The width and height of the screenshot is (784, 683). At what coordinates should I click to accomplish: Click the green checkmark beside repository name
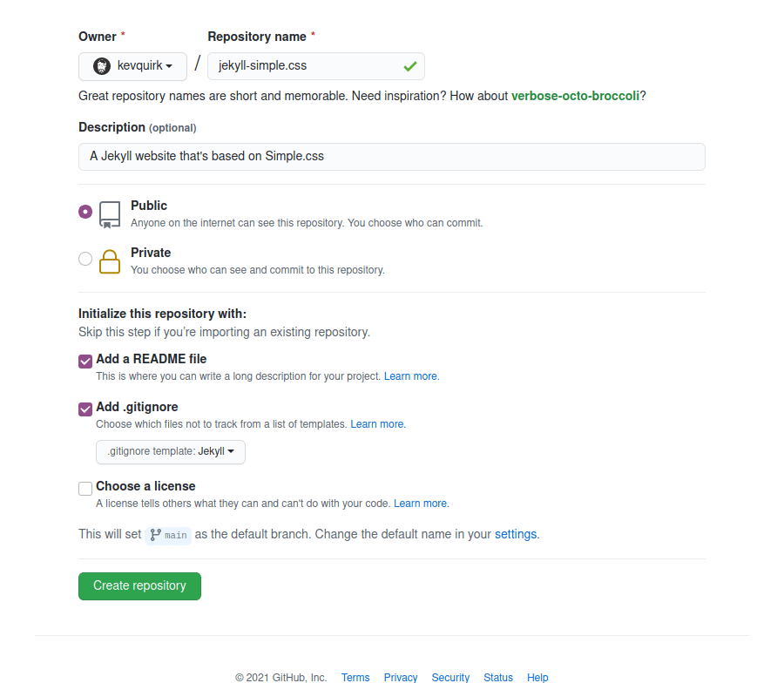(409, 65)
